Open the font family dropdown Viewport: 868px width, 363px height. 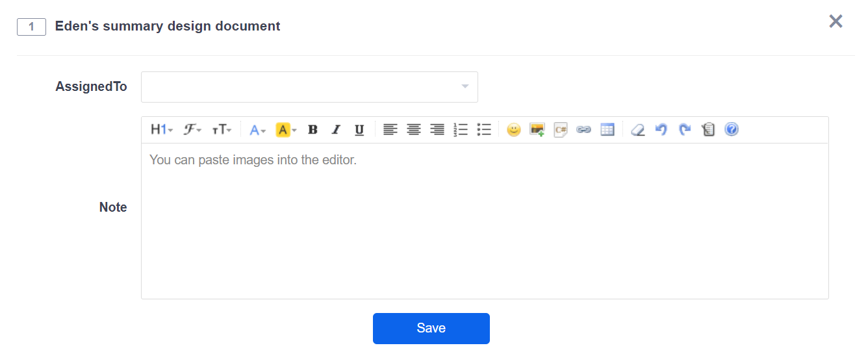click(192, 130)
